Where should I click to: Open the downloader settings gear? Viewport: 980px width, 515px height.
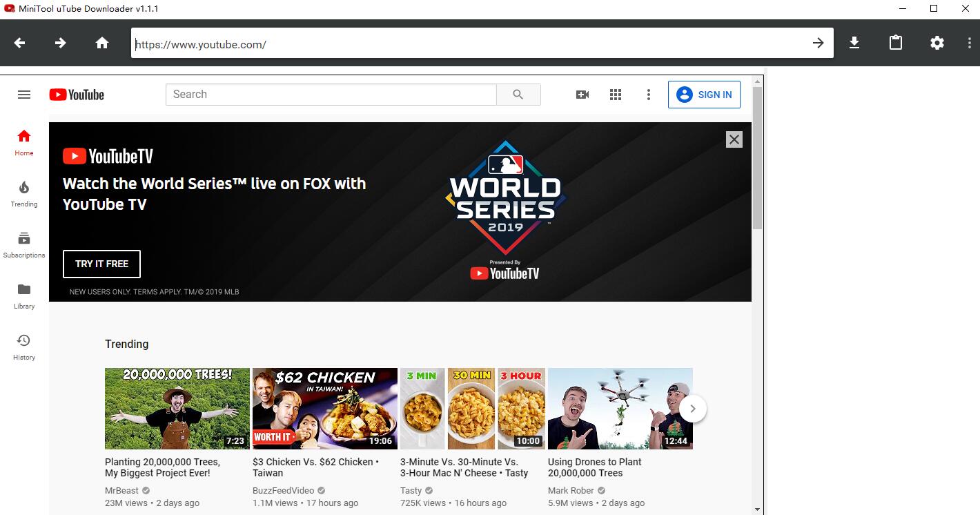[937, 43]
